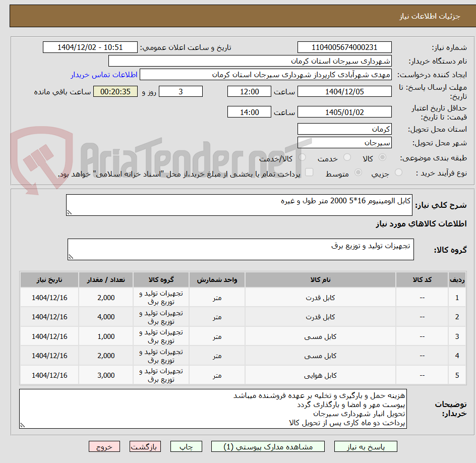Click the نام دستگاه خریدار field
Viewport: 476px width, 463px height.
pyautogui.click(x=250, y=61)
